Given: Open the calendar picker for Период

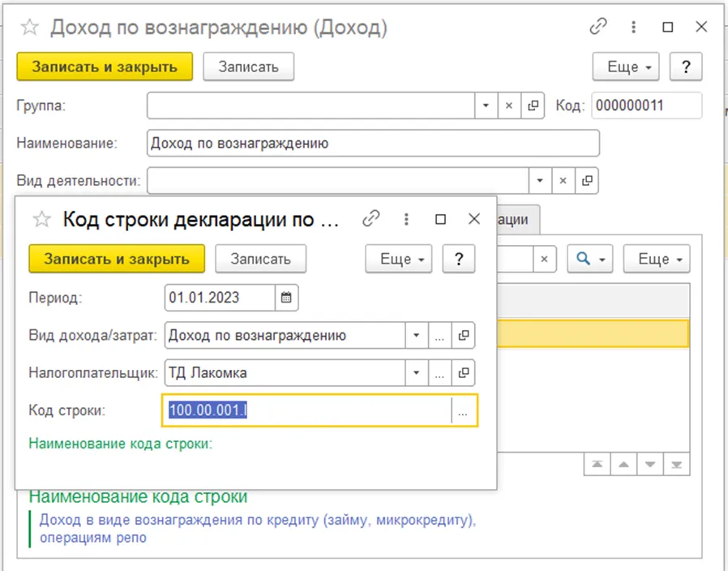Looking at the screenshot, I should [x=286, y=298].
